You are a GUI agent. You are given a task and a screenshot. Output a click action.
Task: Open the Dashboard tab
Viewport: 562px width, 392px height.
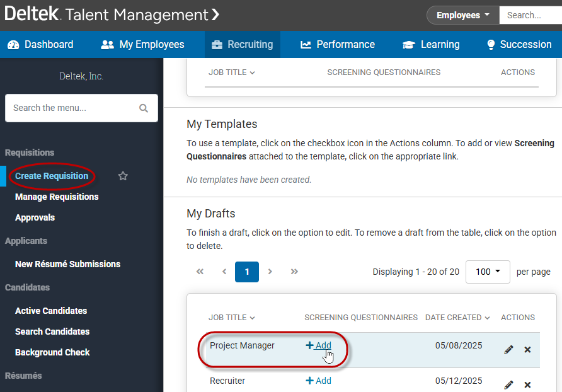pyautogui.click(x=40, y=45)
